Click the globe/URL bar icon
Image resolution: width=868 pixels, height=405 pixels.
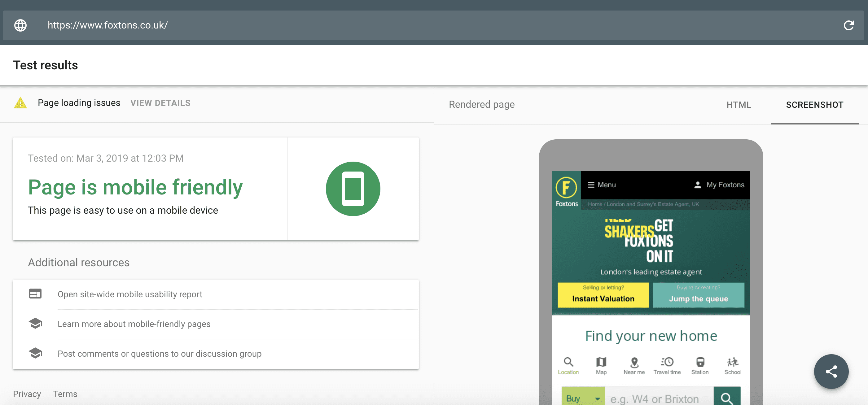20,24
